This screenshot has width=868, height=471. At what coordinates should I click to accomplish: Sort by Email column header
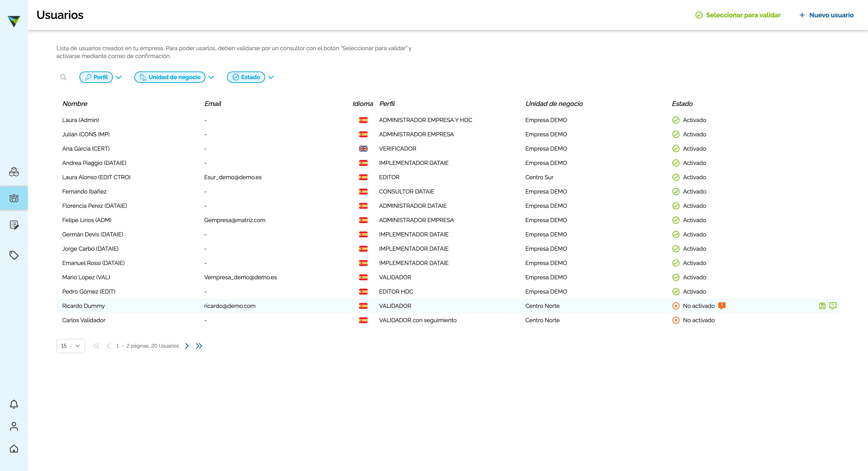pyautogui.click(x=213, y=104)
